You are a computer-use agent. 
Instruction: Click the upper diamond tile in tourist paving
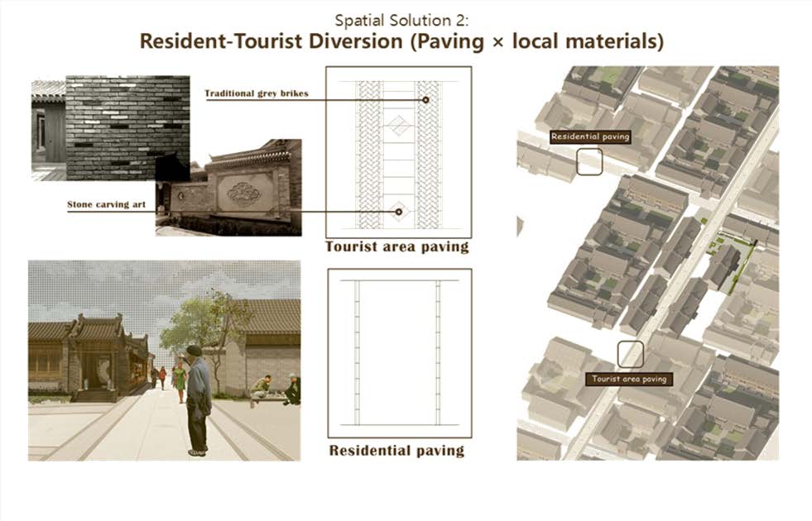point(399,126)
